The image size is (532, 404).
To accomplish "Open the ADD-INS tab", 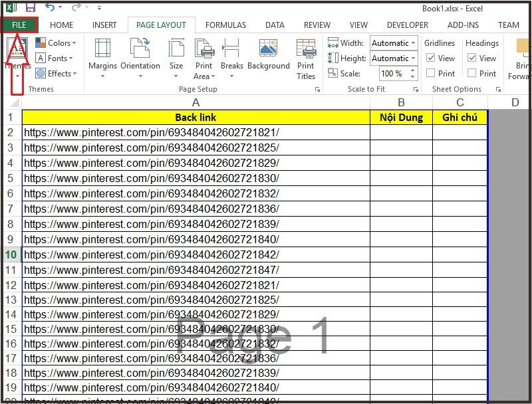I will (x=463, y=25).
